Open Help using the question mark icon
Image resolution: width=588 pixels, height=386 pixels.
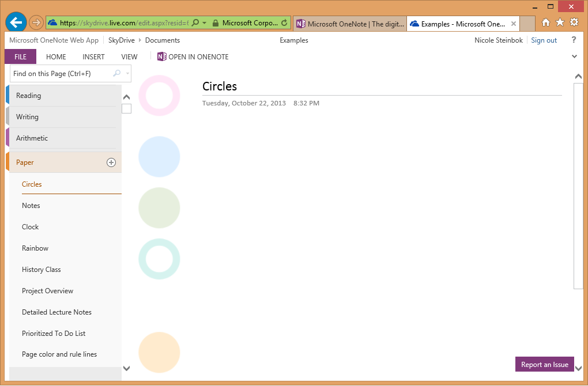(x=575, y=40)
